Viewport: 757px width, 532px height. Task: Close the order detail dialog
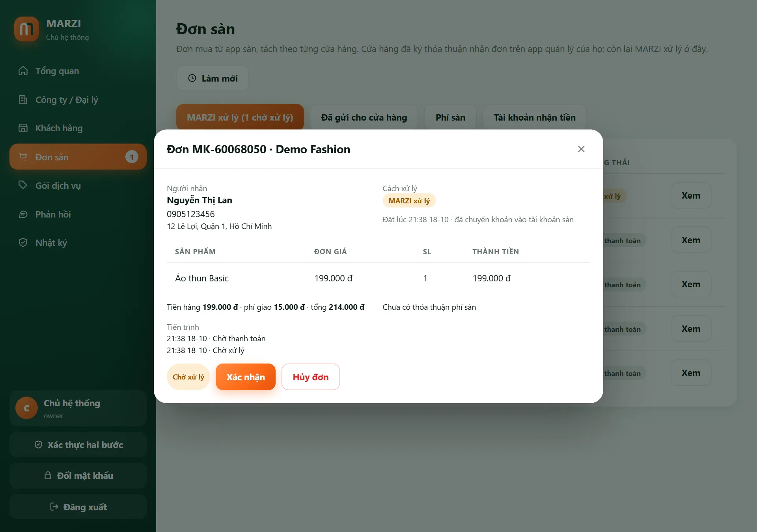pyautogui.click(x=581, y=149)
